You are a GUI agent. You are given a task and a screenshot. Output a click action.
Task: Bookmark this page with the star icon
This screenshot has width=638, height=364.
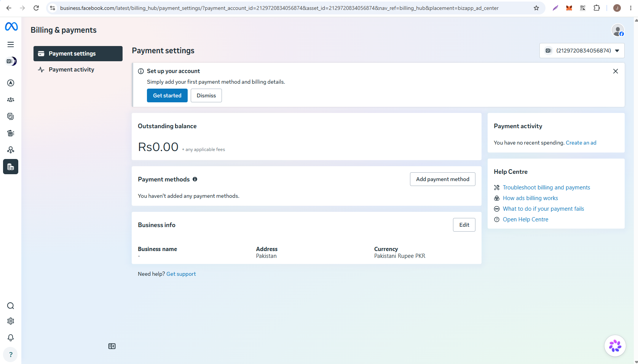(536, 8)
